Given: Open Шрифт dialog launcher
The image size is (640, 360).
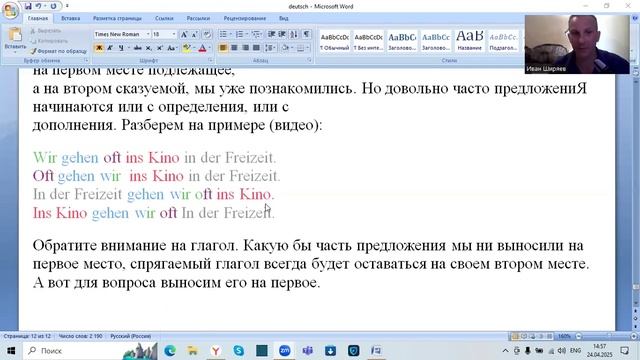Looking at the screenshot, I should 210,60.
